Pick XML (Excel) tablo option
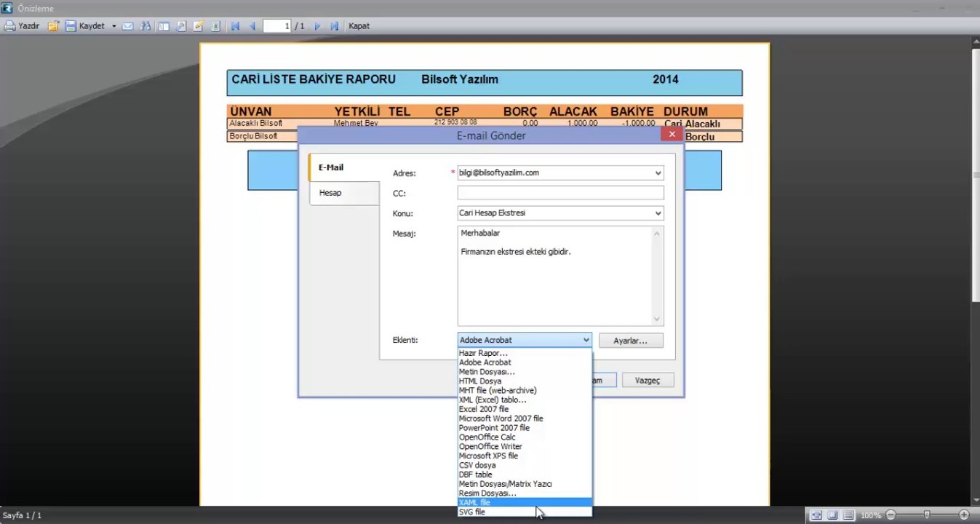This screenshot has height=524, width=980. [x=525, y=400]
